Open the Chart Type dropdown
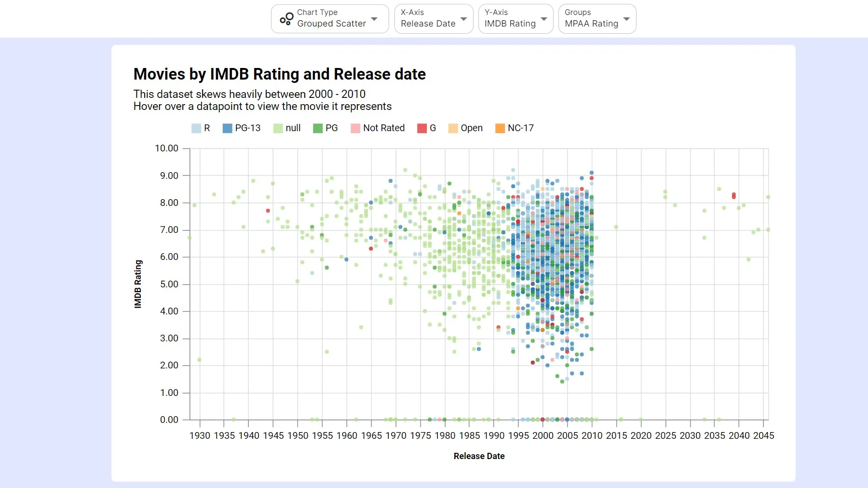This screenshot has width=868, height=488. pyautogui.click(x=330, y=19)
